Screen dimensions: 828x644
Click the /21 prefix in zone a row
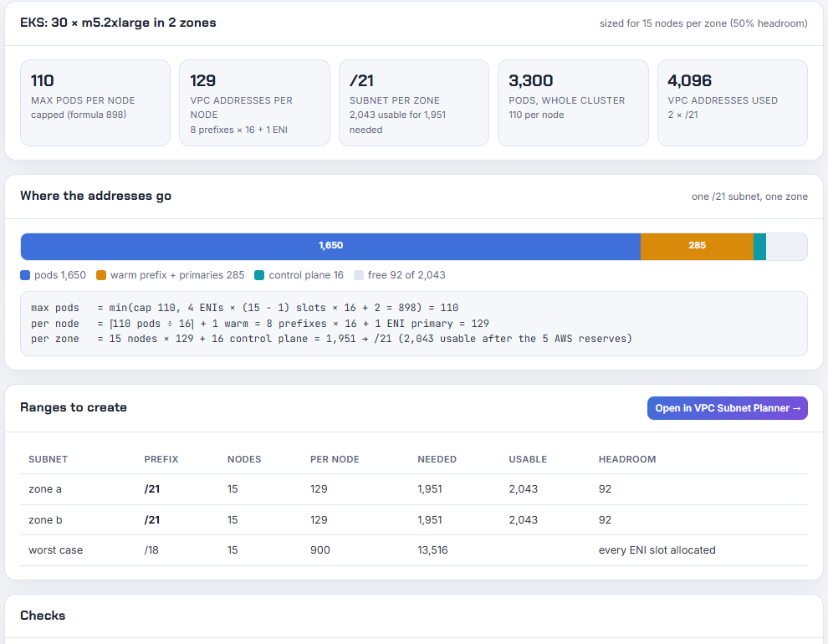(152, 489)
